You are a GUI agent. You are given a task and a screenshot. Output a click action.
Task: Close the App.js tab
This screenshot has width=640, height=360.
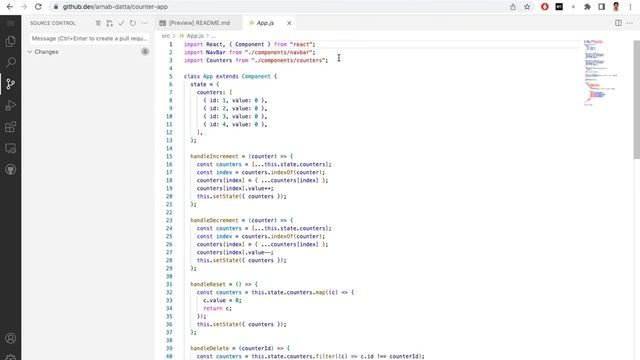[289, 23]
